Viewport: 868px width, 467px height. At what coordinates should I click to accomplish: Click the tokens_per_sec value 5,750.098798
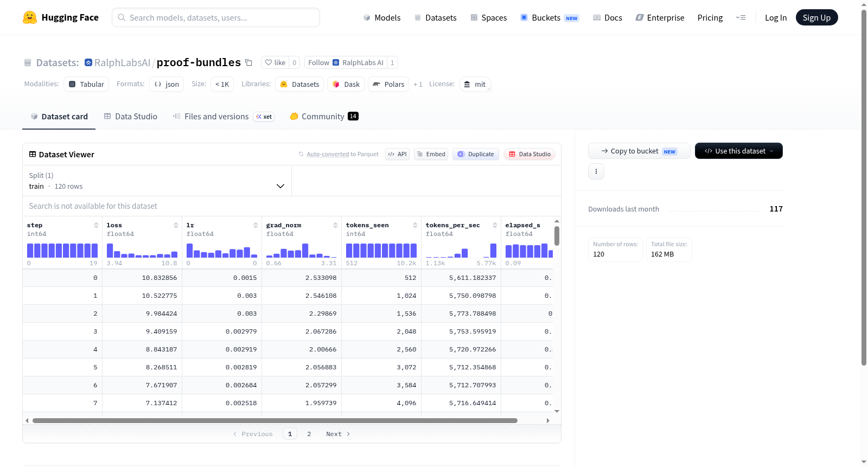pos(473,296)
